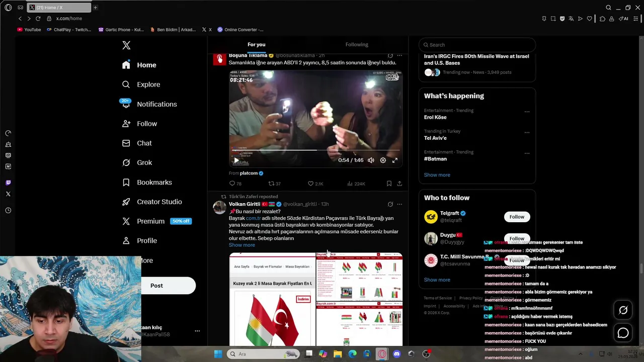
Task: Open Explore in the sidebar
Action: pyautogui.click(x=141, y=84)
